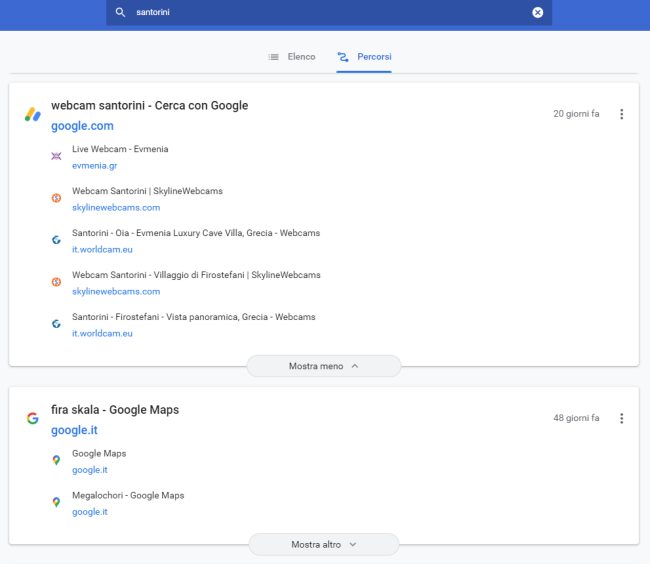Click favicon beside Firostefani Vista panoramica entry

pyautogui.click(x=56, y=324)
